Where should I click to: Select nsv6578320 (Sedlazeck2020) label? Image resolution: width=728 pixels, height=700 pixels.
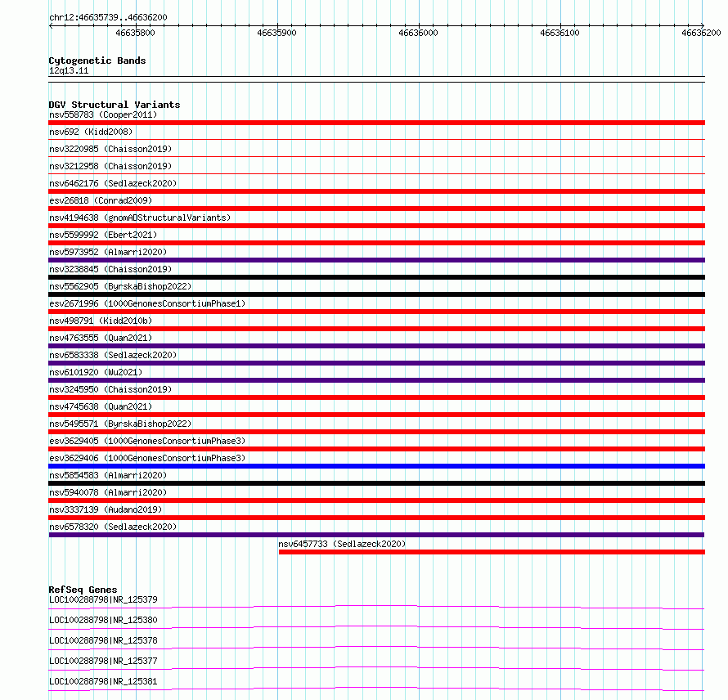(113, 527)
